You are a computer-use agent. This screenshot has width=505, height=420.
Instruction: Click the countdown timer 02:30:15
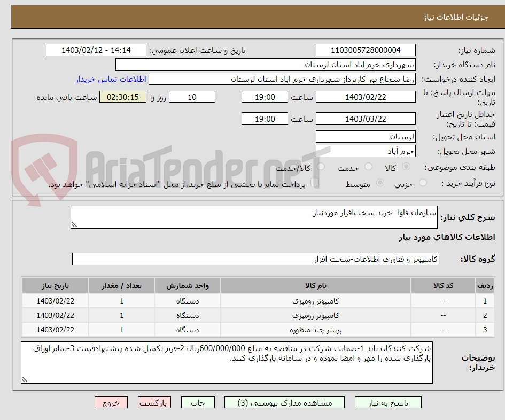123,97
